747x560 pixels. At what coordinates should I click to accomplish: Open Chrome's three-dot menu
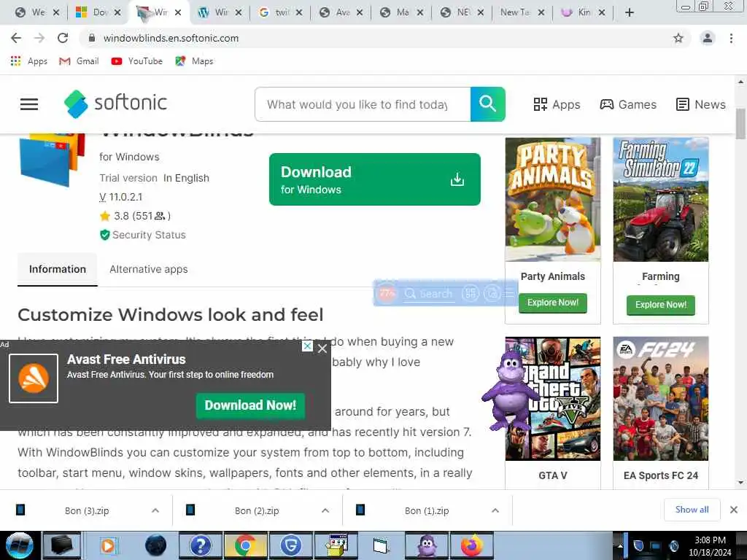tap(731, 38)
